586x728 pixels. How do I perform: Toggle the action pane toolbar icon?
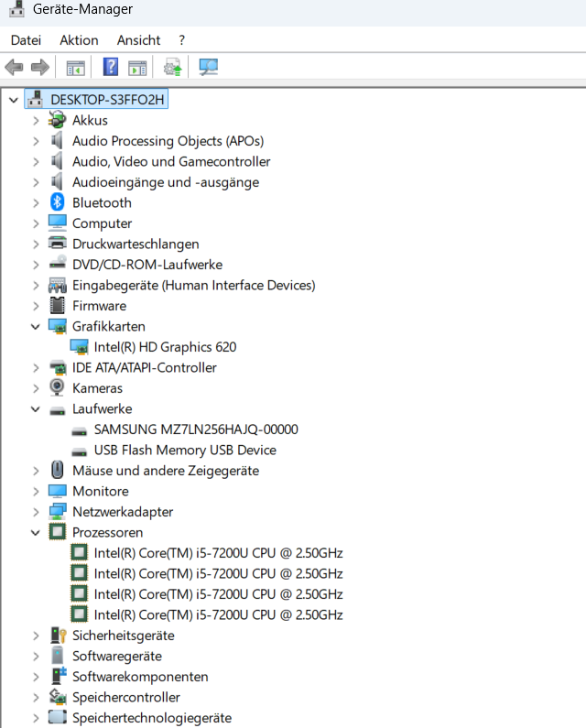[x=137, y=68]
